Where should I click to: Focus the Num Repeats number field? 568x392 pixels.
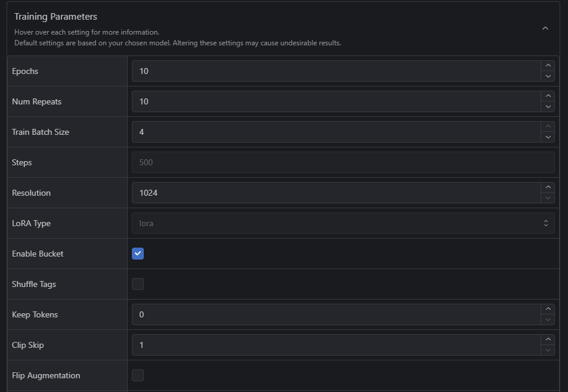(334, 101)
